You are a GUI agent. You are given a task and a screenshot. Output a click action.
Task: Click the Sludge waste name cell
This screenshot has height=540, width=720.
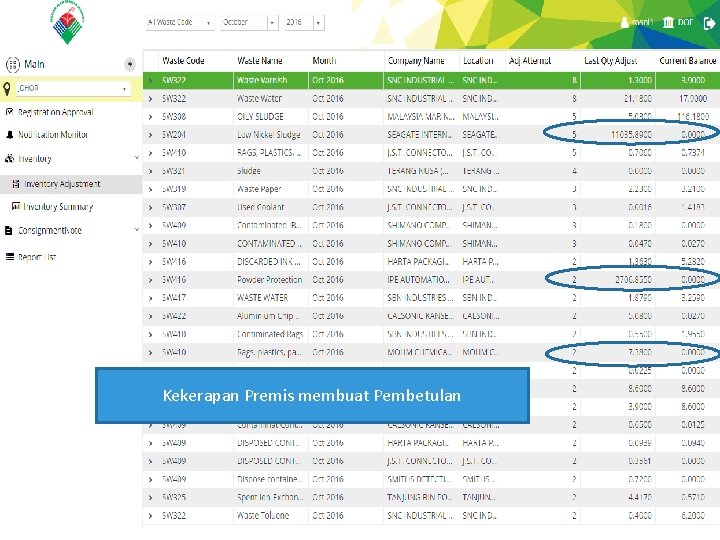(x=248, y=171)
